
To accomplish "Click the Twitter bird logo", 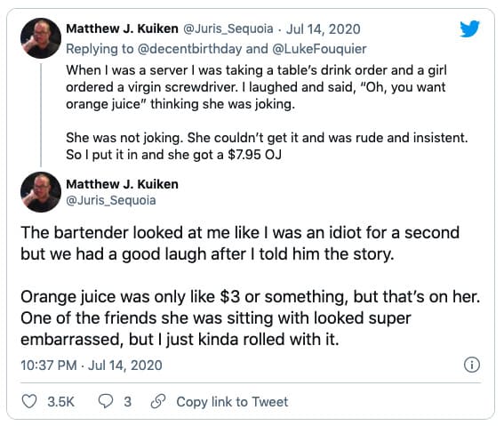I will (x=469, y=29).
